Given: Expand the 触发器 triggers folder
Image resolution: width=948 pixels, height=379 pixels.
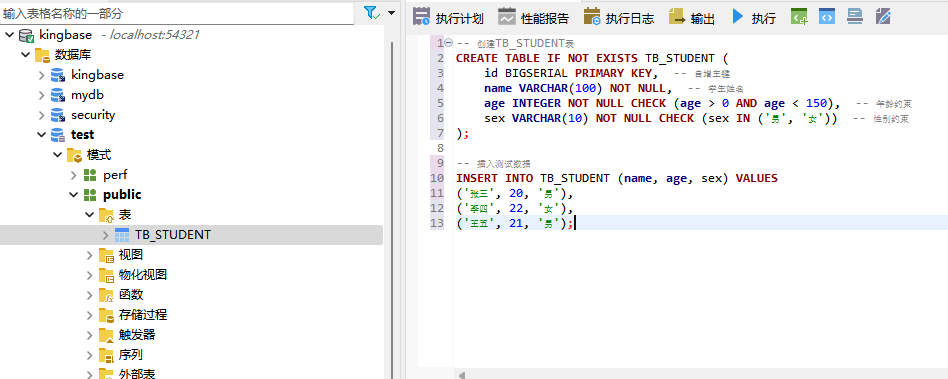Looking at the screenshot, I should click(90, 334).
